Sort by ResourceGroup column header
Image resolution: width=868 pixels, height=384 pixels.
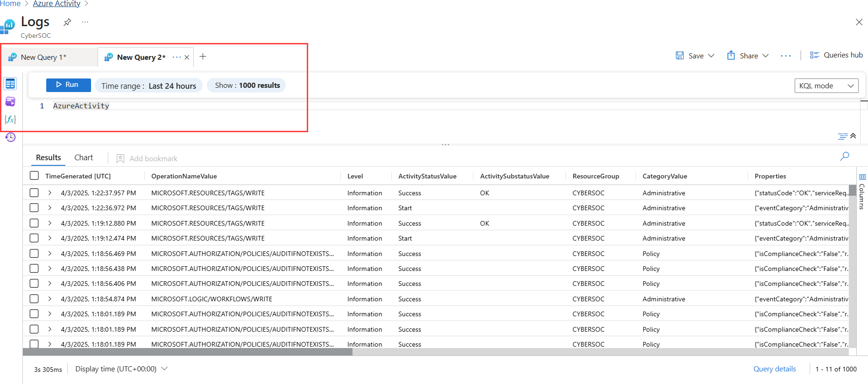(x=596, y=176)
